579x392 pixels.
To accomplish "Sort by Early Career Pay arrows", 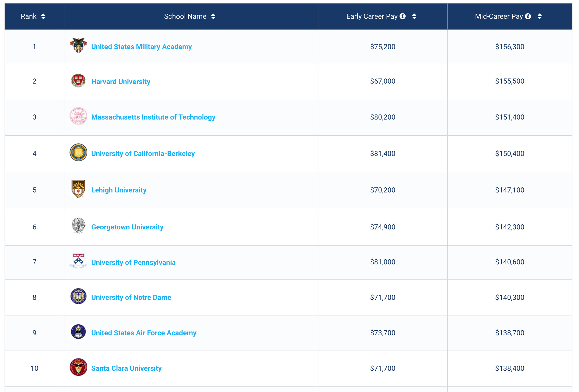I will (414, 16).
